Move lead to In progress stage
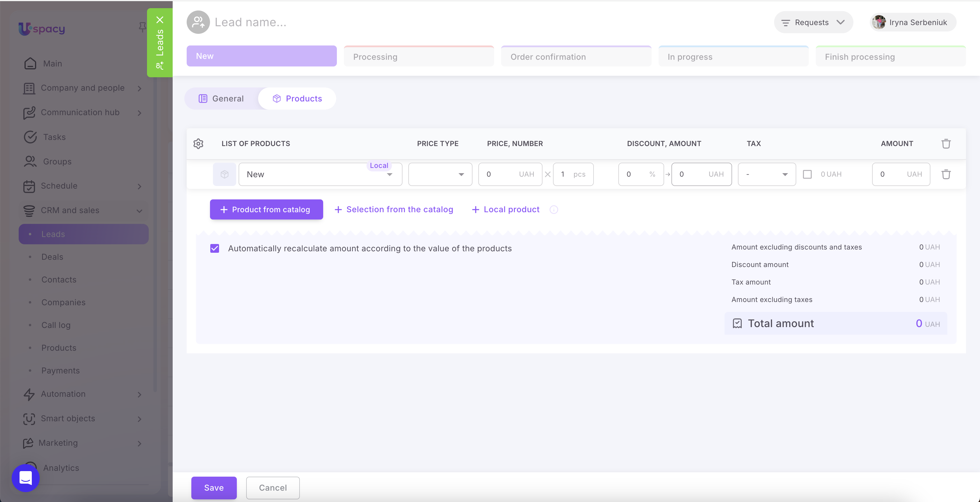980x502 pixels. [734, 56]
